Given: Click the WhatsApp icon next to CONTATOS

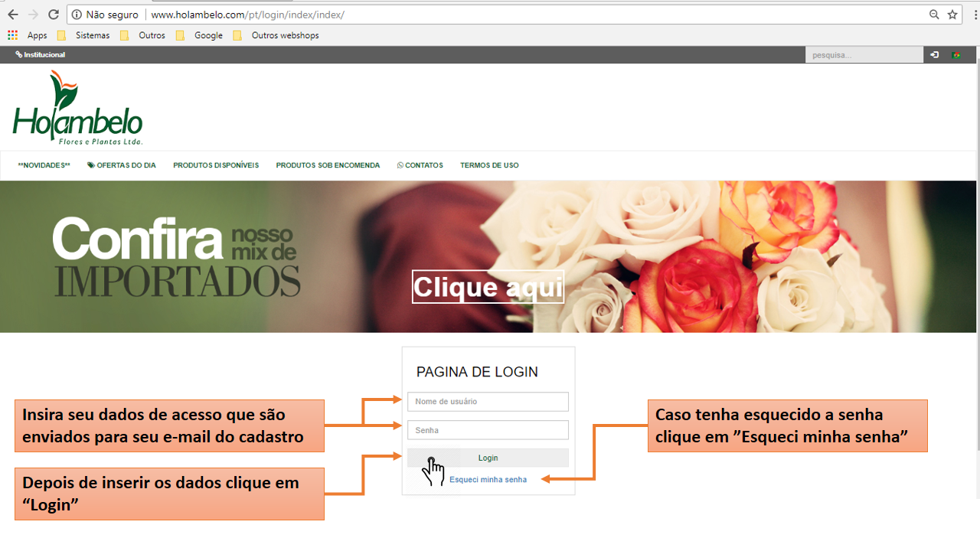Looking at the screenshot, I should [399, 165].
